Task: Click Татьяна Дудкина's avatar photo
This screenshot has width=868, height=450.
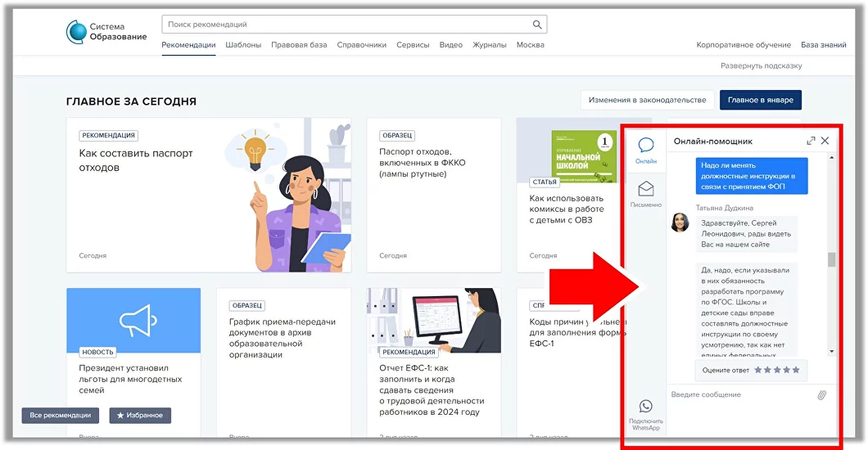Action: click(x=680, y=223)
